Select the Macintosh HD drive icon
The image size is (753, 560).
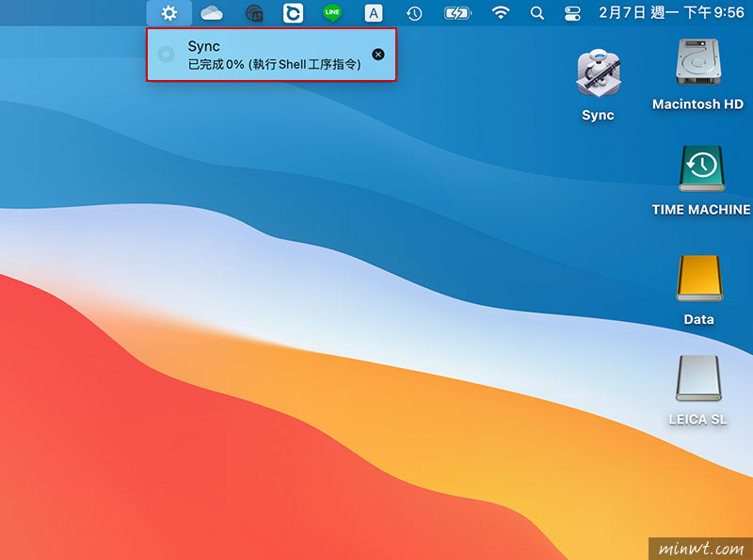(x=698, y=62)
